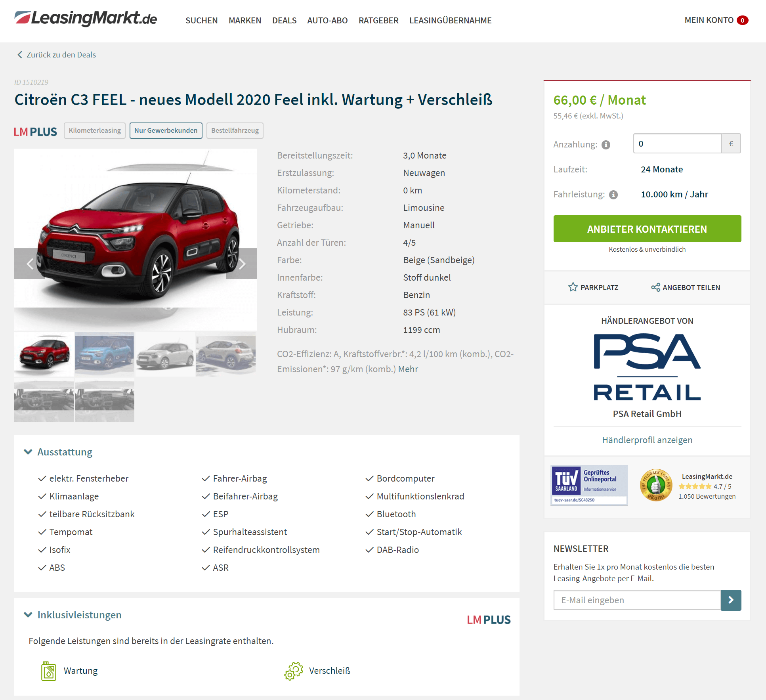The width and height of the screenshot is (766, 700).
Task: Collapse the Inklusivleistungen section
Action: pyautogui.click(x=28, y=615)
